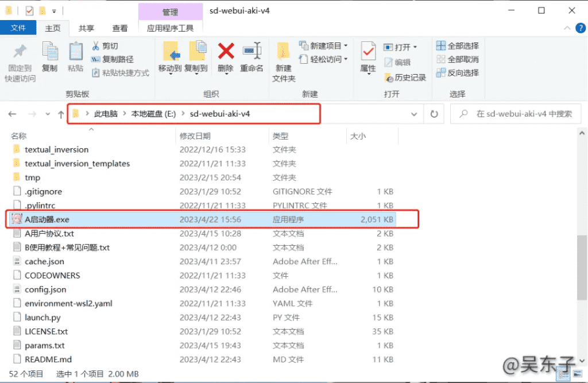Switch to the 查看 (View) ribbon tab
The height and width of the screenshot is (383, 588).
(x=120, y=28)
